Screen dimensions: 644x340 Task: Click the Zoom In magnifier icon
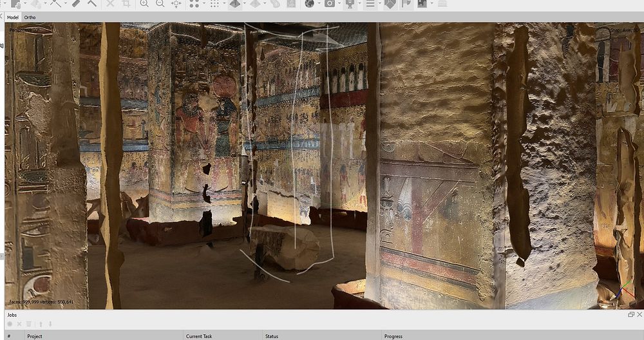pos(144,3)
